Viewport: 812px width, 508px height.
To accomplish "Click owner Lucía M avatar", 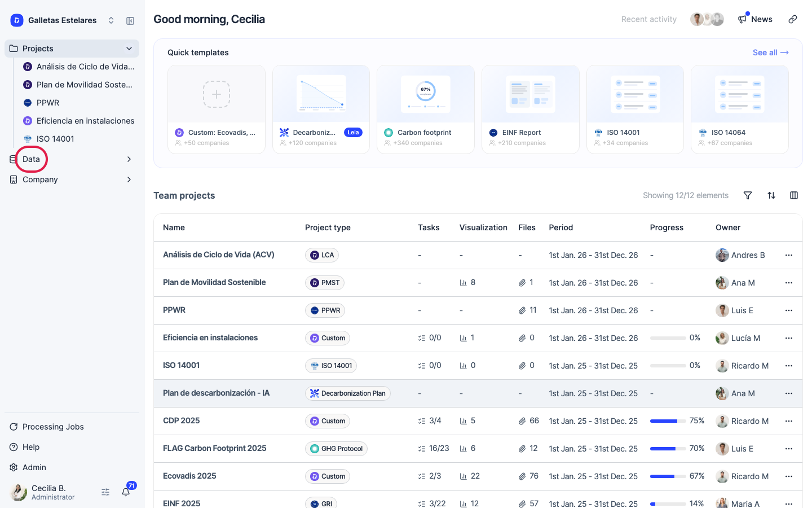I will tap(722, 338).
